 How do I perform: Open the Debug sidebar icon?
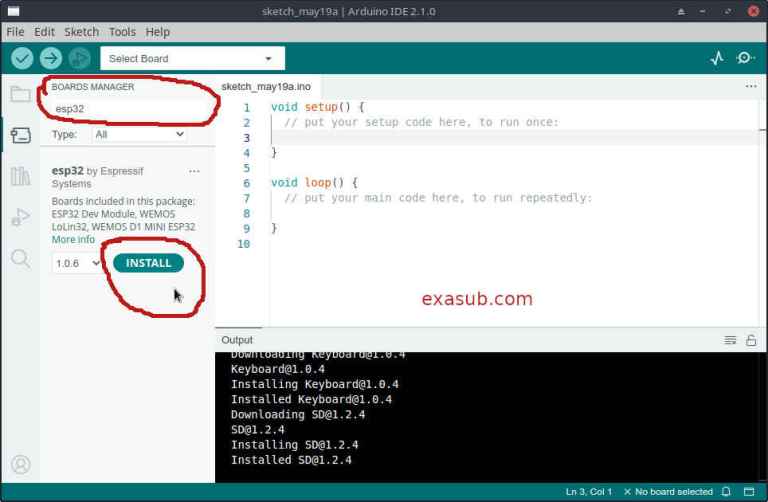pyautogui.click(x=21, y=217)
